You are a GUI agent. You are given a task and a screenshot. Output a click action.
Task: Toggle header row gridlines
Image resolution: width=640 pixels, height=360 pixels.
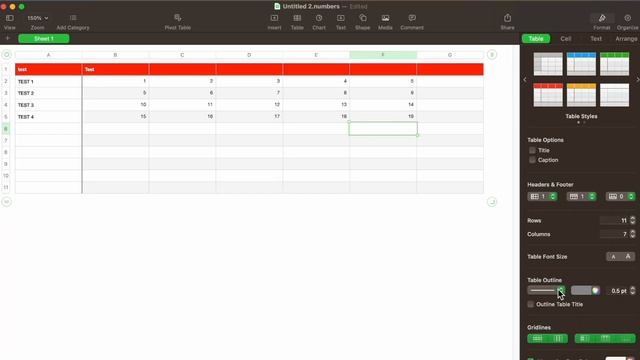click(x=605, y=338)
